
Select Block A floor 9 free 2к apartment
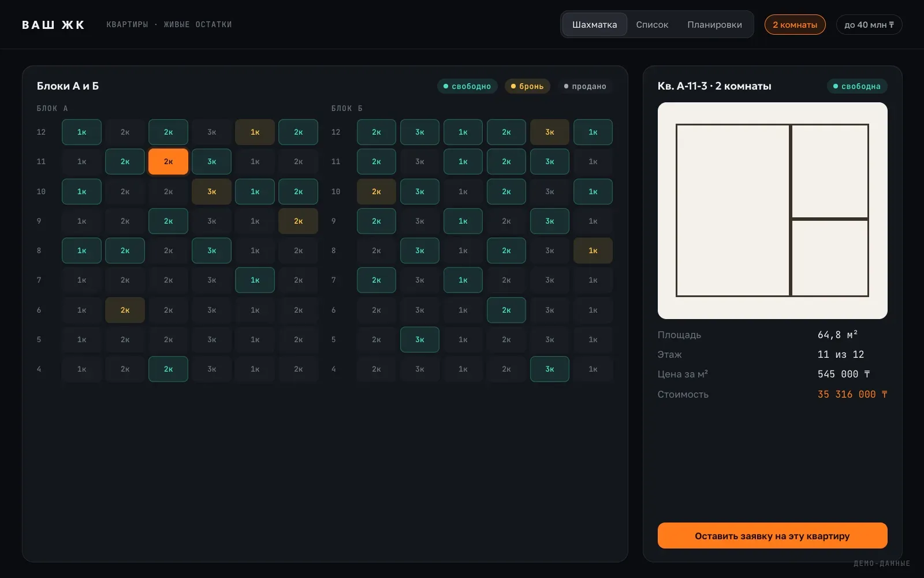click(x=168, y=221)
